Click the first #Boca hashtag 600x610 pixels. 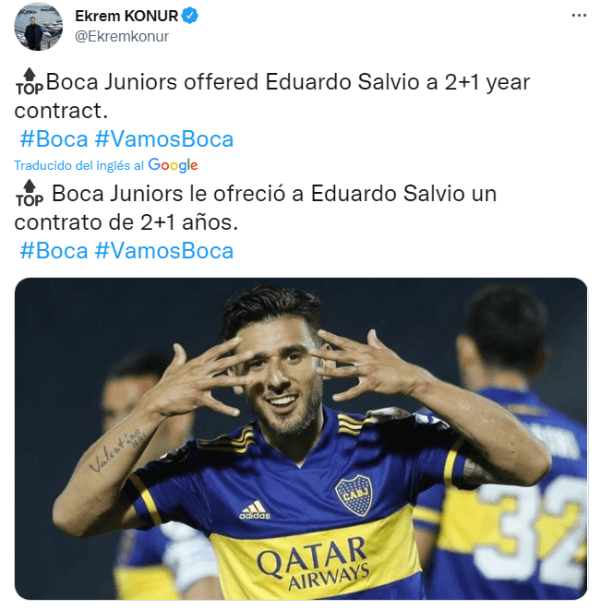tap(54, 139)
